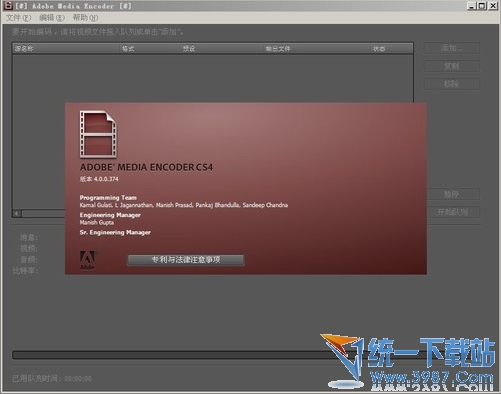The width and height of the screenshot is (501, 394).
Task: Click the queue list left scroll arrow
Action: coord(17,213)
